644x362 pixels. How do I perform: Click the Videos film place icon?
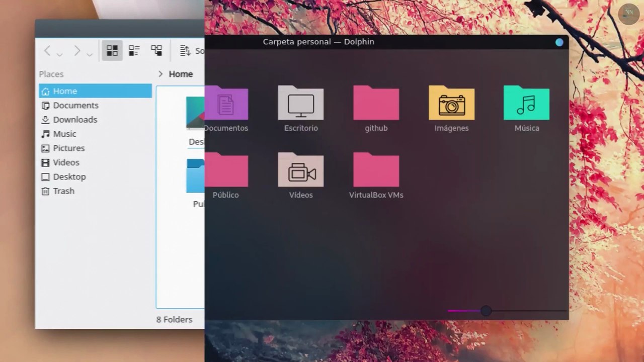pos(45,162)
